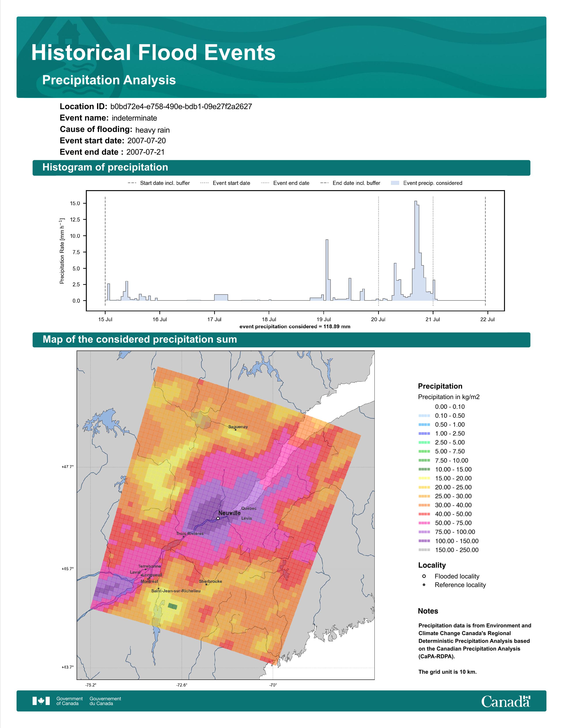Click the 75.00 - 100.00 precipitation color swatch

pyautogui.click(x=424, y=532)
